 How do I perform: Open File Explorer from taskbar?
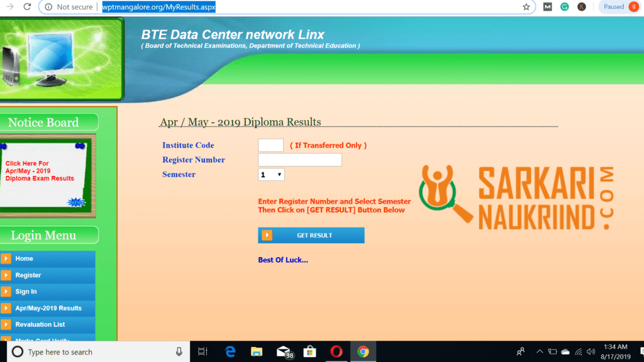point(257,352)
